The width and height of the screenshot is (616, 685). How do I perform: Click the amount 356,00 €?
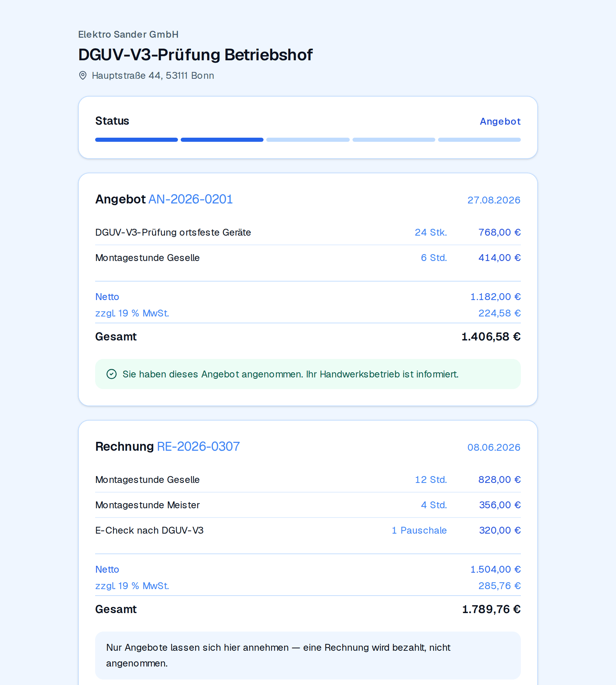500,505
